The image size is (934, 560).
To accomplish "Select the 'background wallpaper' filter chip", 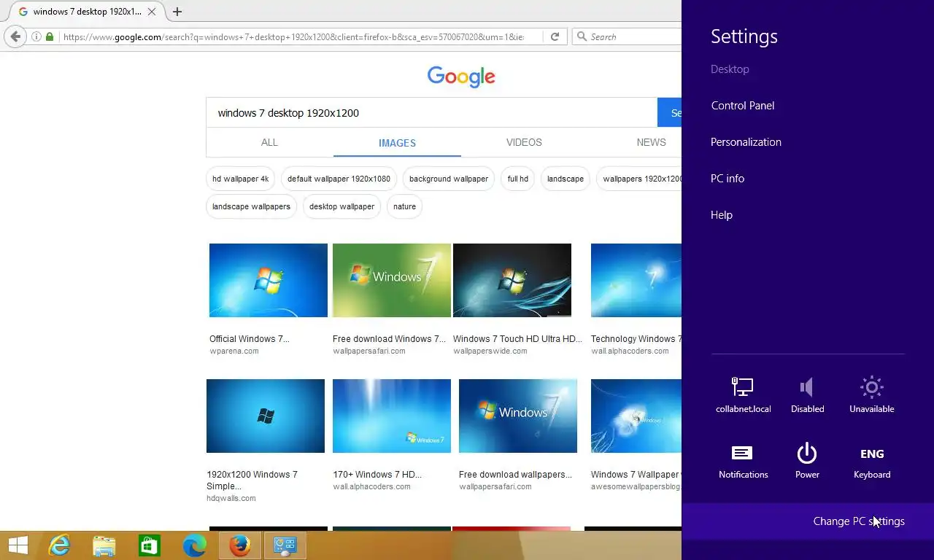I will pos(449,179).
